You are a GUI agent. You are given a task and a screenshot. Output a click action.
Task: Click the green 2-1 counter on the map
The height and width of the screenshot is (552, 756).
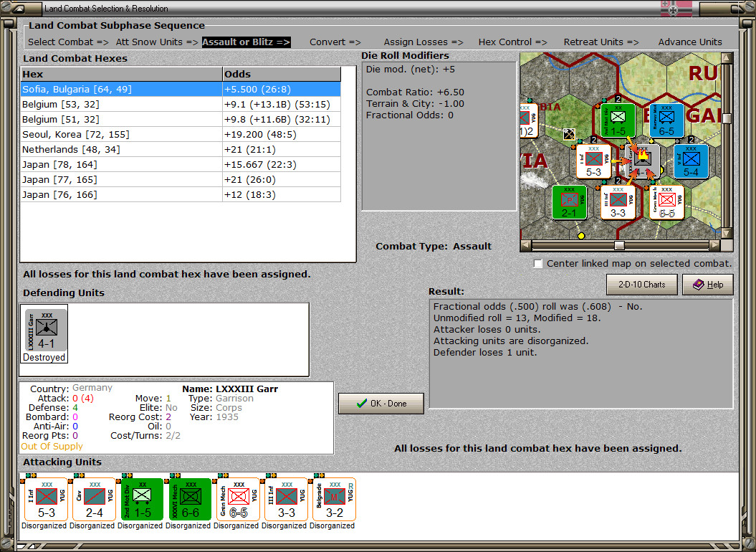[x=569, y=202]
